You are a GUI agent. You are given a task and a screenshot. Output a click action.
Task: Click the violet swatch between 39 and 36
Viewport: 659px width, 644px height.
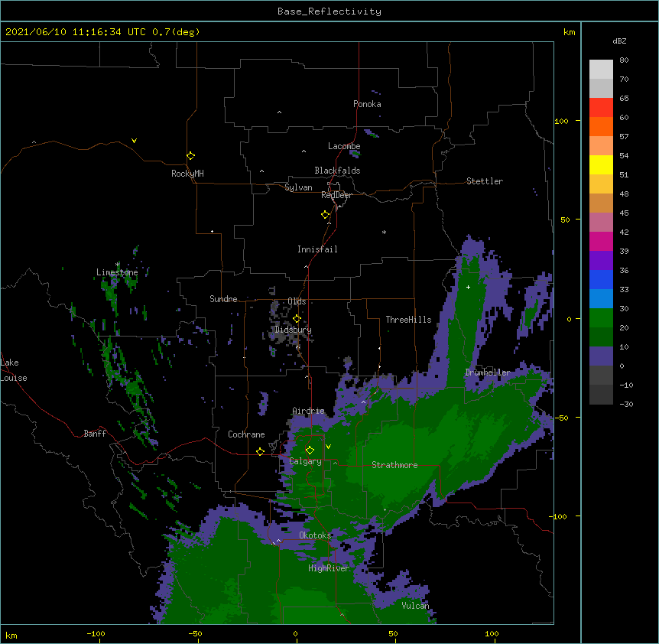point(601,261)
